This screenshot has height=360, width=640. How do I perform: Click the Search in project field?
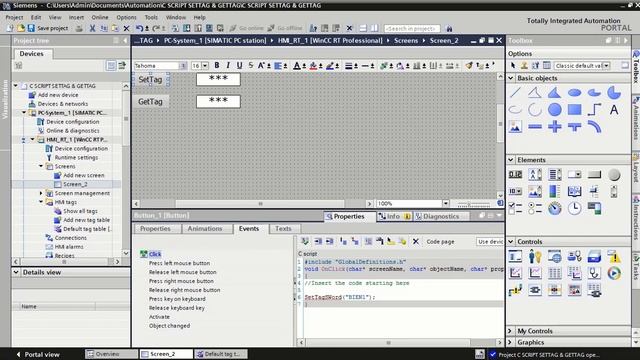(412, 28)
